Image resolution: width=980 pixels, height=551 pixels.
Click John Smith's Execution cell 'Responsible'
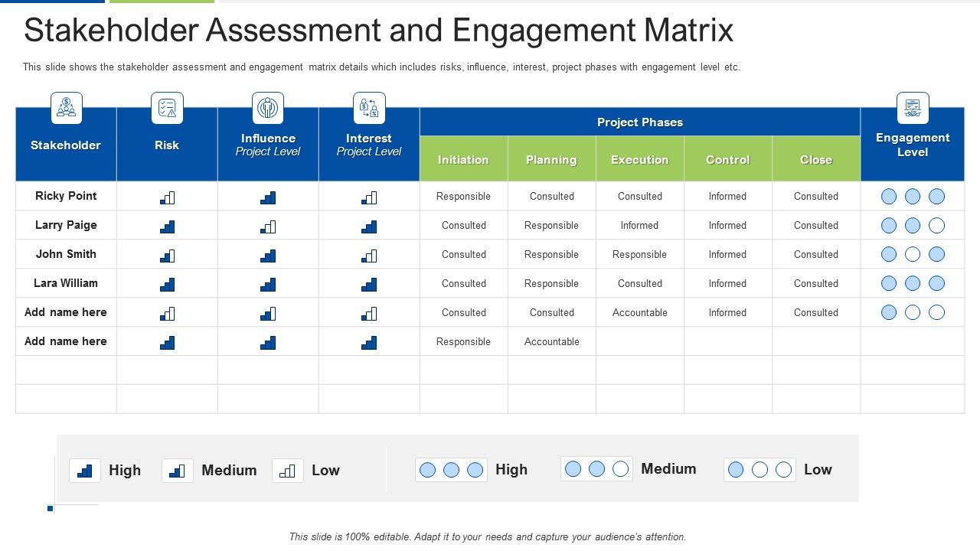[640, 254]
